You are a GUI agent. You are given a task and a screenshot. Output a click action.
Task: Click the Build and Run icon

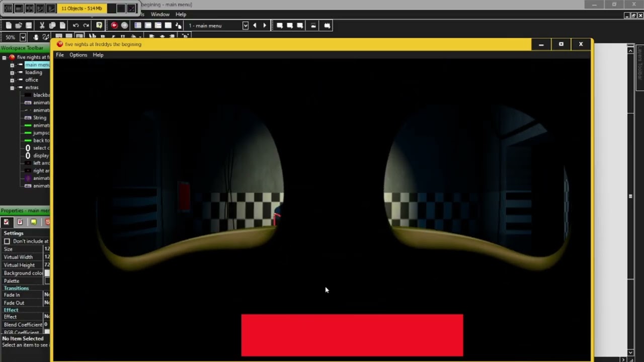tap(327, 26)
